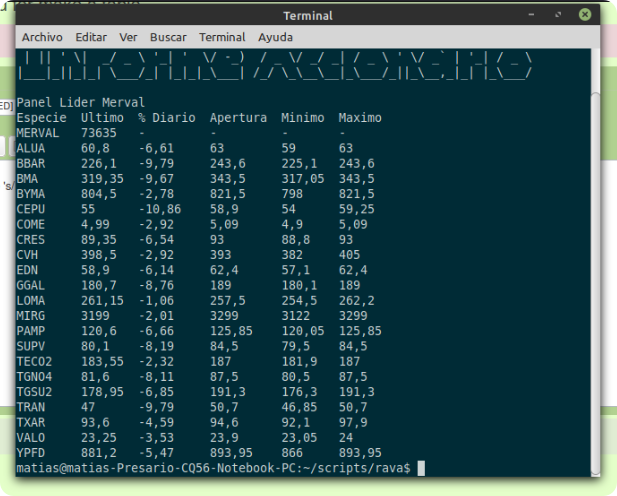Click CEPU's daily change -10,86
Screen dimensions: 617x496
click(160, 209)
